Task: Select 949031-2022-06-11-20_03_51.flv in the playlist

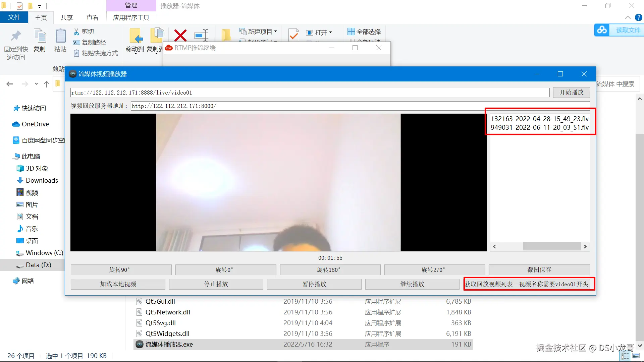Action: click(x=540, y=127)
